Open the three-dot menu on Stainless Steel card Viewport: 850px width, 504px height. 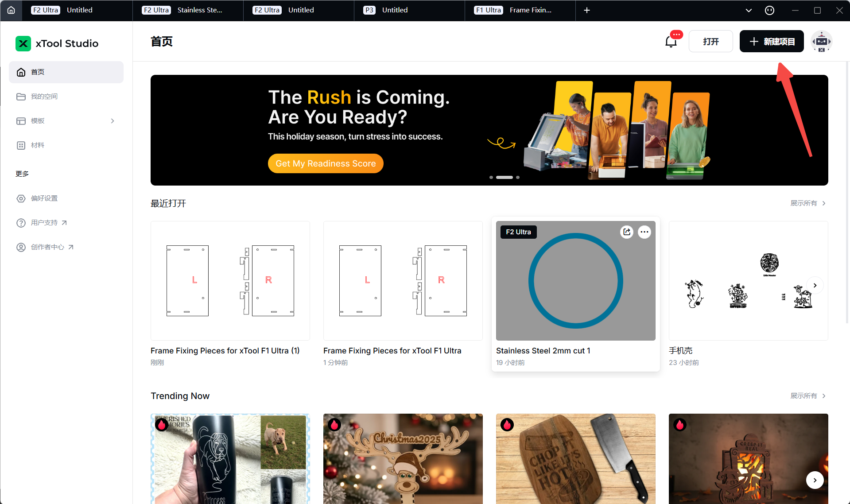644,232
